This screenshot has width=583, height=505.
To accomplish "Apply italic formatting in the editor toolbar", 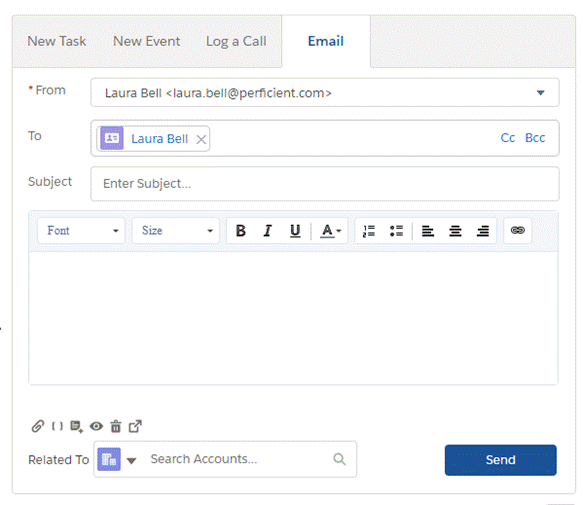I will click(x=268, y=231).
